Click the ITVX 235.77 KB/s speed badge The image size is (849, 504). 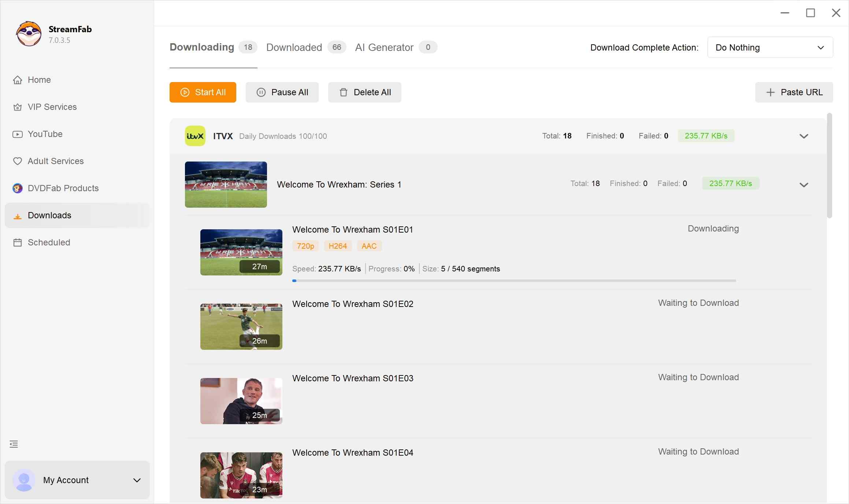coord(706,136)
